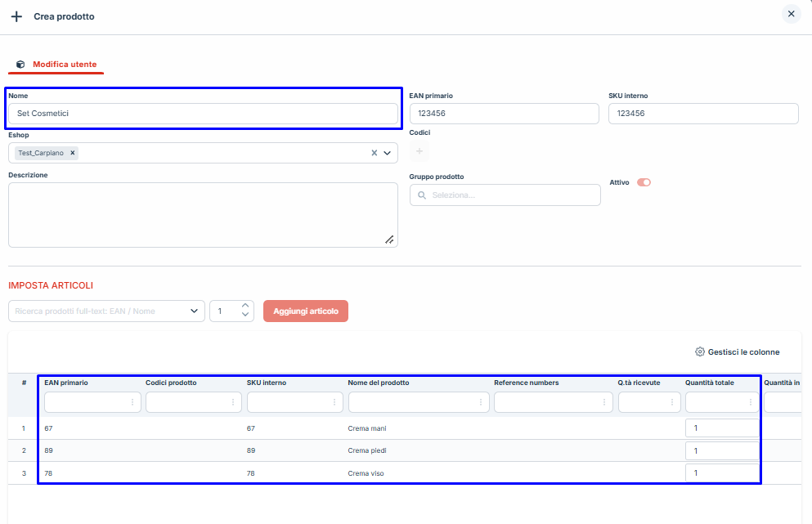Viewport: 812px width, 524px height.
Task: Clear all selections in Eshop field
Action: click(375, 153)
